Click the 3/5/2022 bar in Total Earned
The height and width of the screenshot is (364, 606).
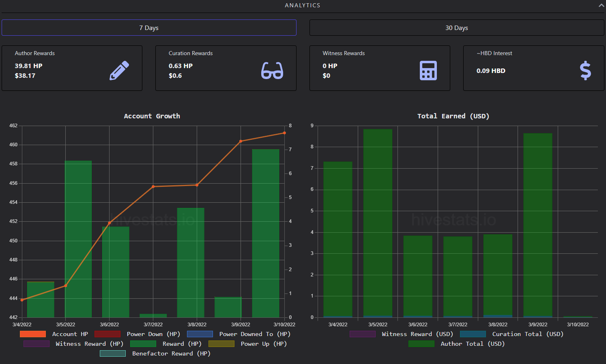coord(378,223)
